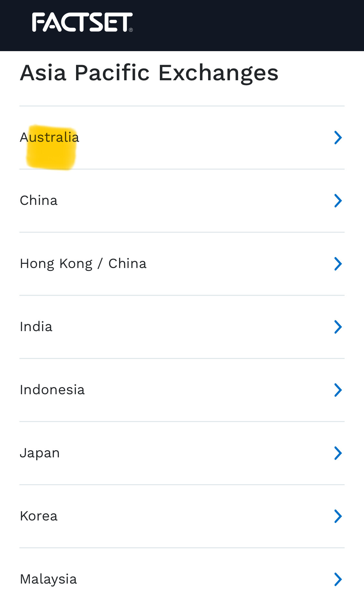Open the Korea exchanges entry
The height and width of the screenshot is (591, 364).
point(39,516)
